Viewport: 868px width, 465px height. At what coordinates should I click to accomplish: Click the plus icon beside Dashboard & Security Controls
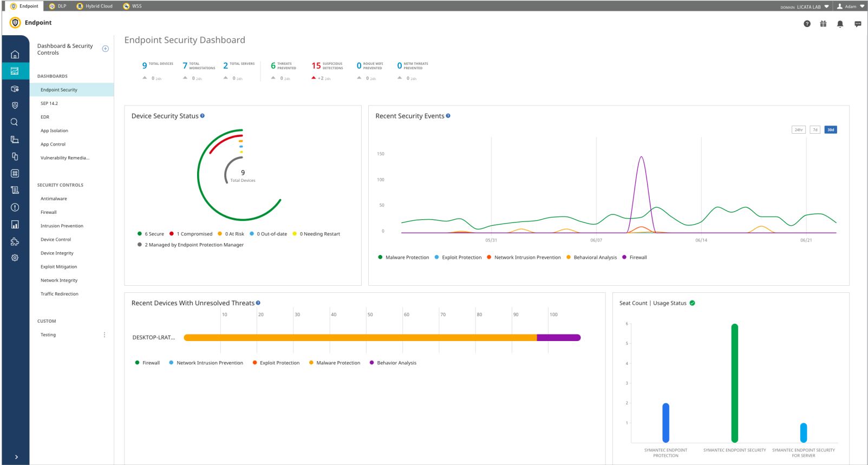[105, 49]
